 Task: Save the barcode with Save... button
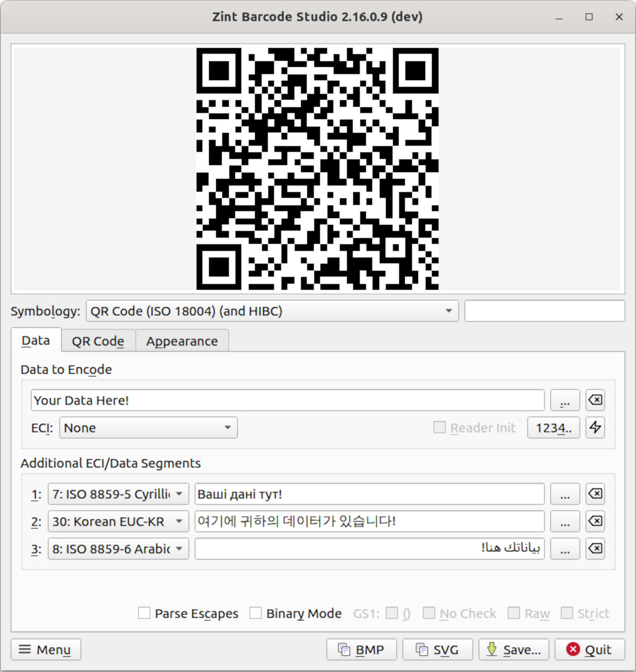(513, 649)
